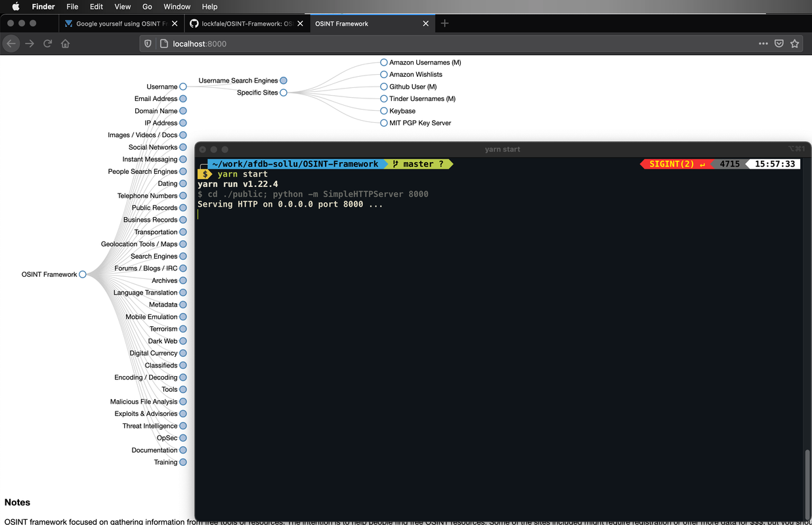Click the Language Translation label

tap(146, 293)
